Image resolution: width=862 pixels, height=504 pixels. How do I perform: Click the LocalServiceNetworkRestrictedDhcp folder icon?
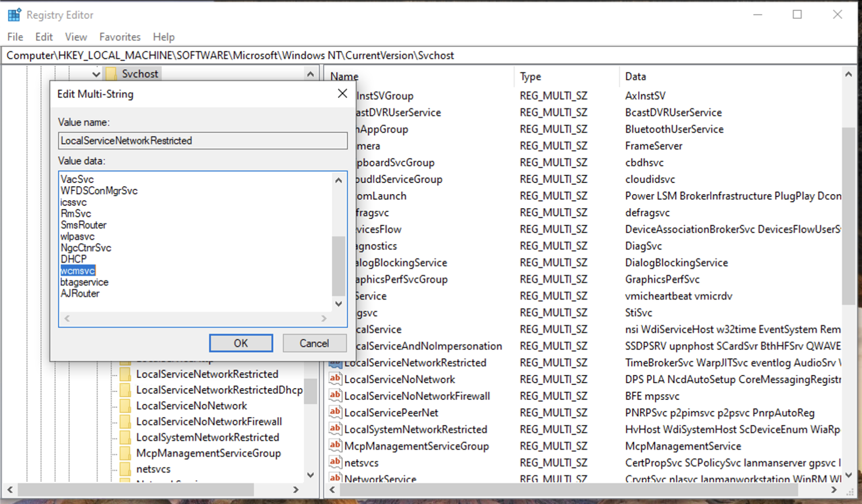point(125,390)
